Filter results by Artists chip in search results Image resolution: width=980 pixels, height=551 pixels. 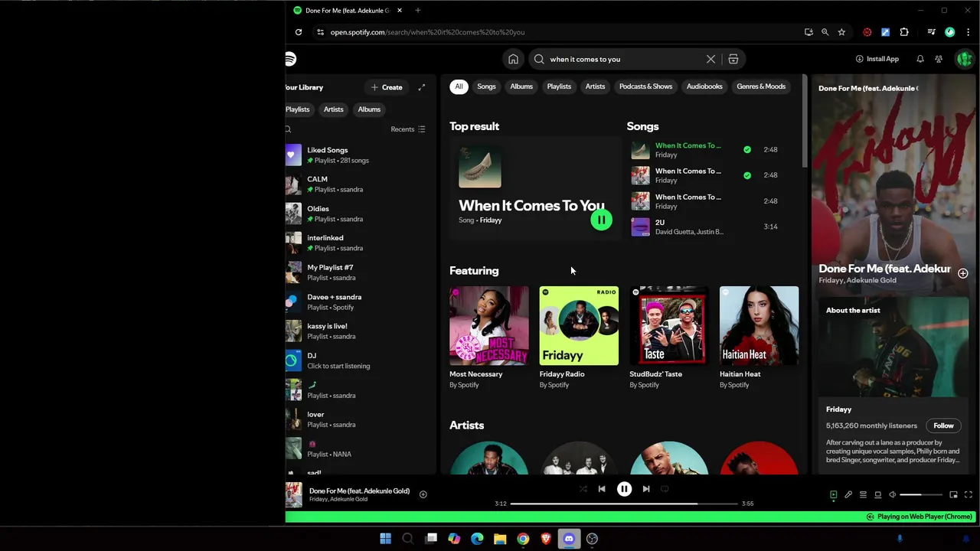click(595, 86)
